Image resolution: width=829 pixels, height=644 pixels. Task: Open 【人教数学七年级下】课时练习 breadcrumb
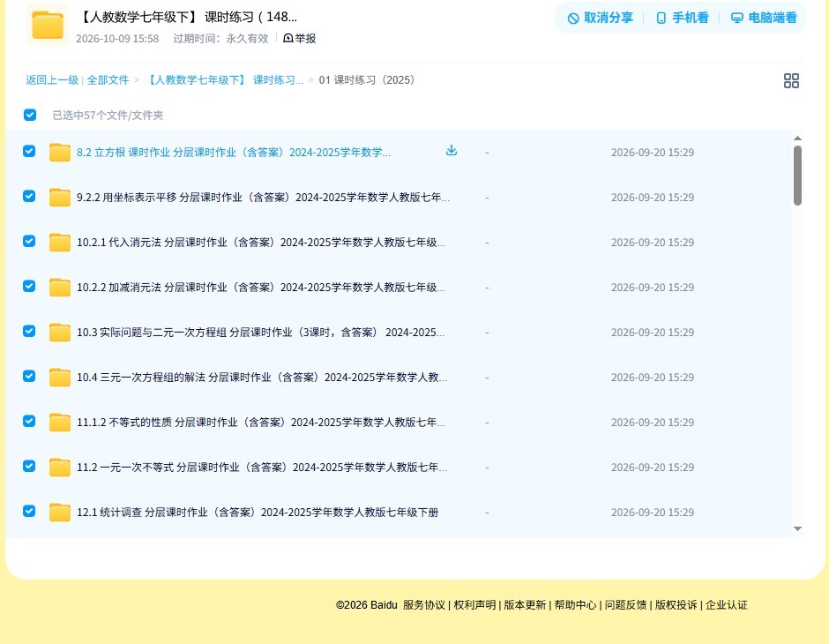click(224, 80)
